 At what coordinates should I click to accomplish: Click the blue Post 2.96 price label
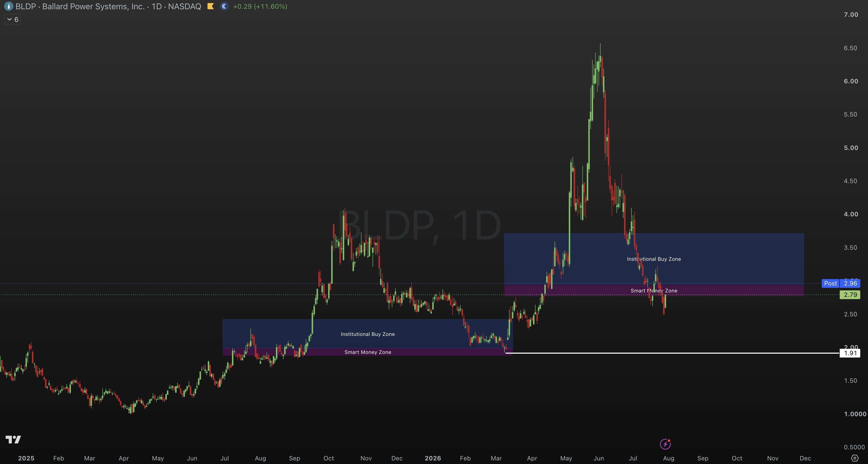tap(841, 283)
